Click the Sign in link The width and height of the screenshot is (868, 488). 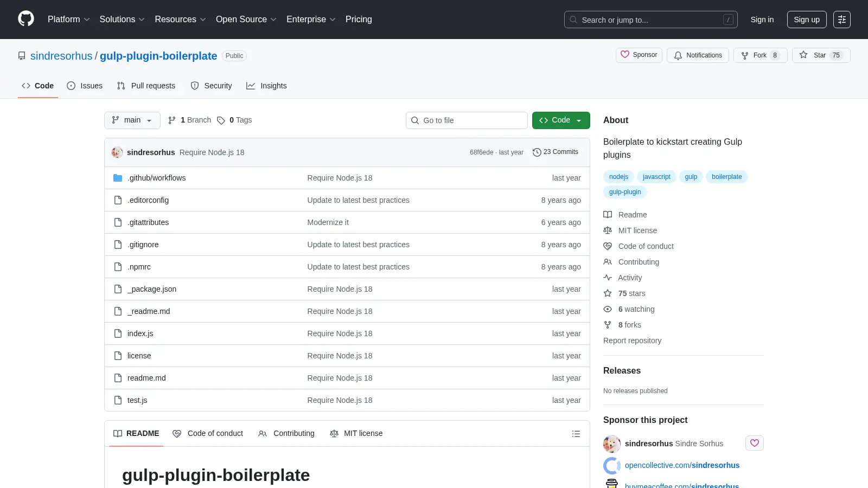point(762,20)
